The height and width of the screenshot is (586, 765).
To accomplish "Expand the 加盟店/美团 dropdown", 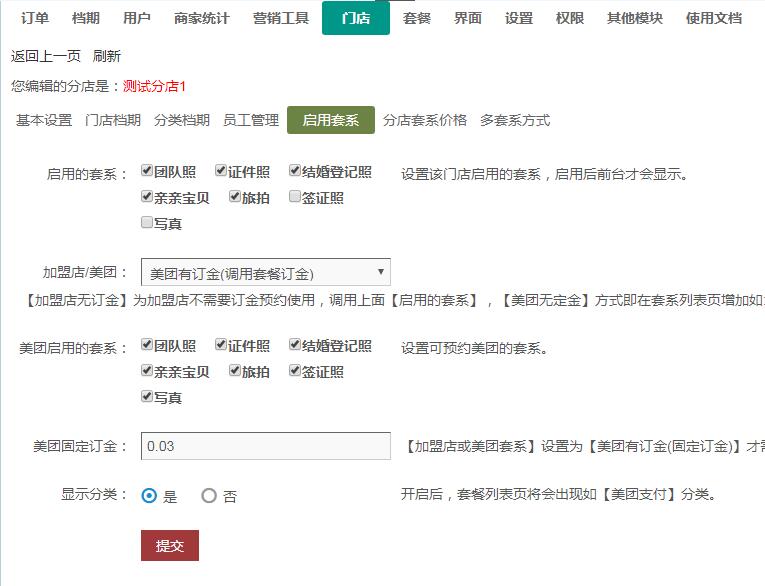I will coord(266,272).
